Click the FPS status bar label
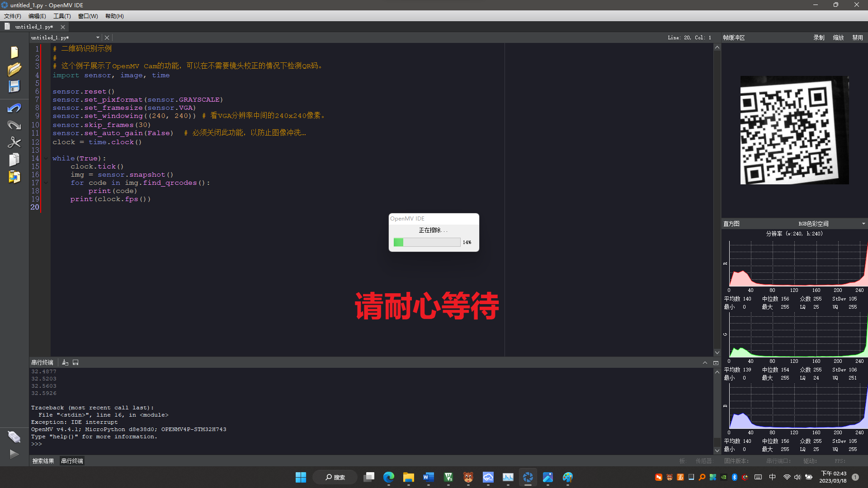The image size is (868, 488). (x=840, y=461)
